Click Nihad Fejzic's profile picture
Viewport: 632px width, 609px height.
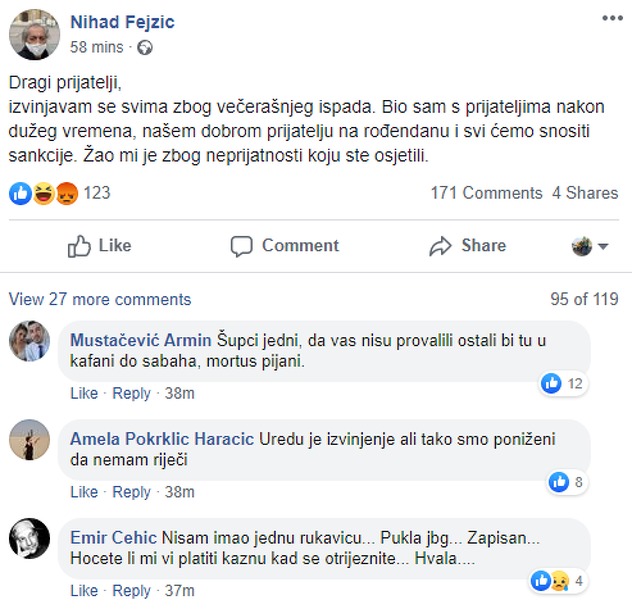[x=34, y=34]
